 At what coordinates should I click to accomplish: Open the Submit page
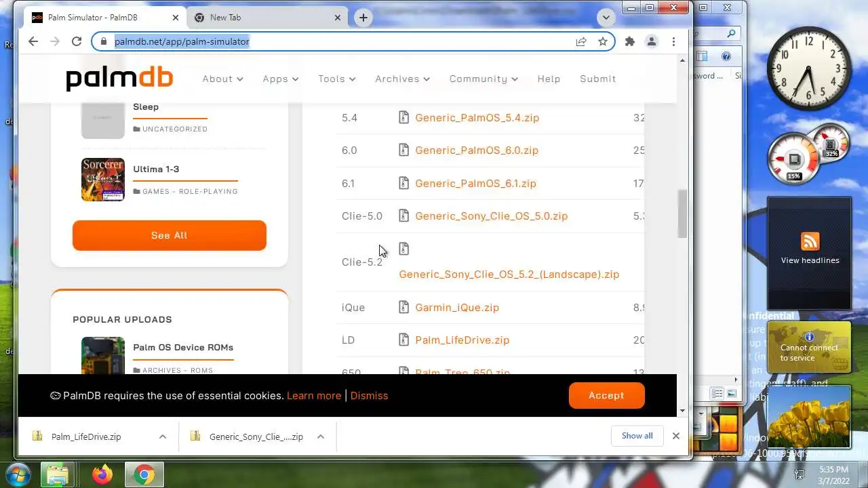(597, 79)
